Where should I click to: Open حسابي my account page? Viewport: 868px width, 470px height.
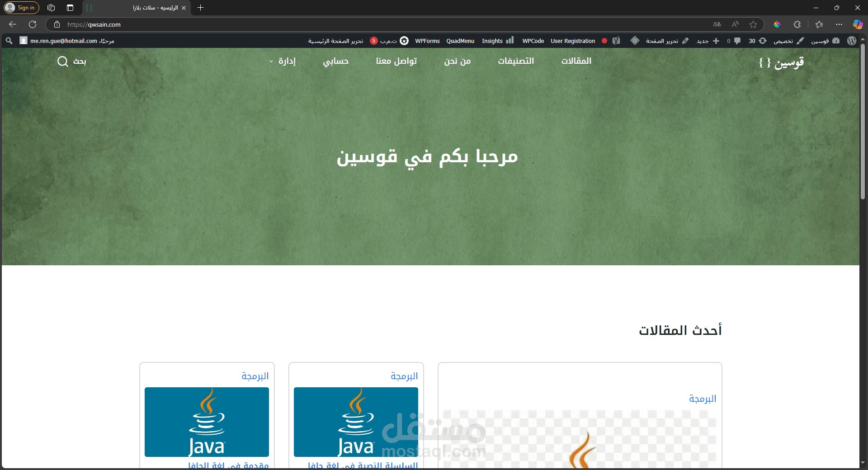pos(335,61)
